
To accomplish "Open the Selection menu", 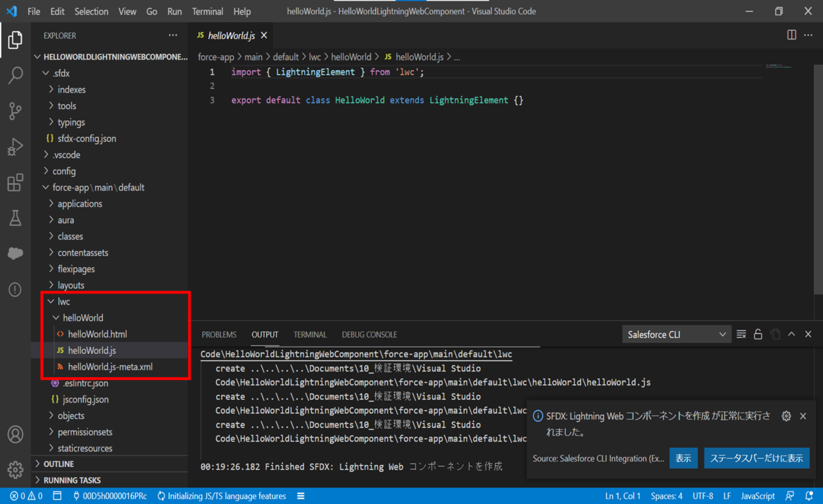I will point(91,11).
